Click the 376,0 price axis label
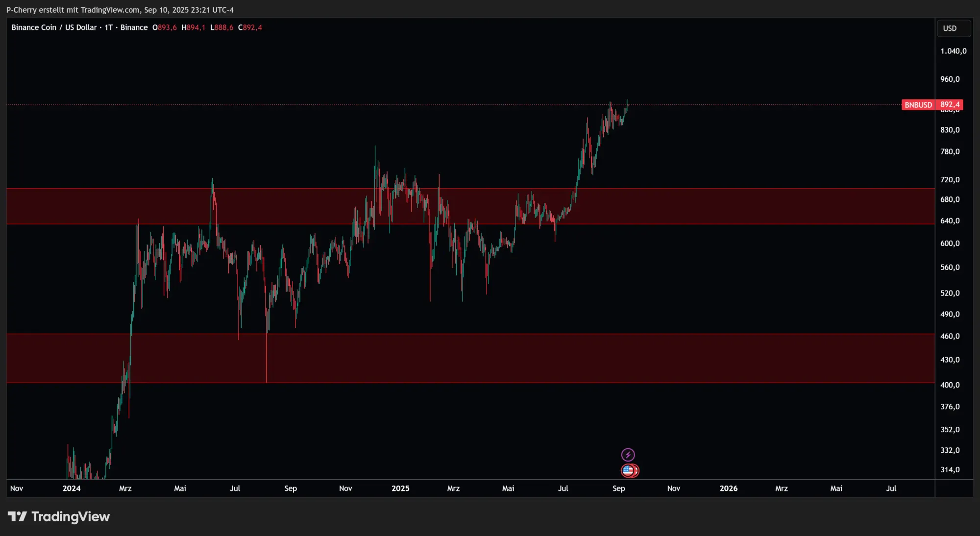980x536 pixels. click(950, 407)
